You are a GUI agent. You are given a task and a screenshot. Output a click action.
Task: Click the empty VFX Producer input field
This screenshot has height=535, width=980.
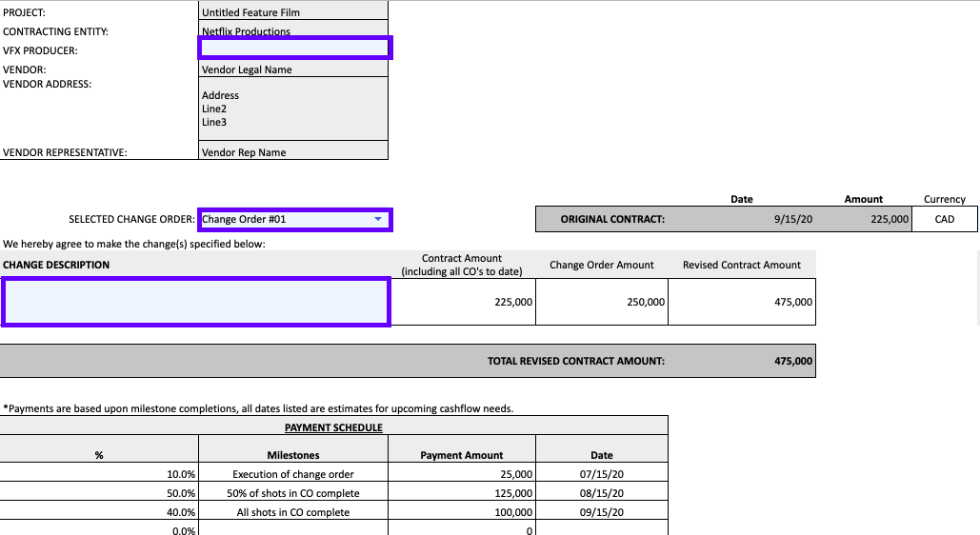point(295,49)
